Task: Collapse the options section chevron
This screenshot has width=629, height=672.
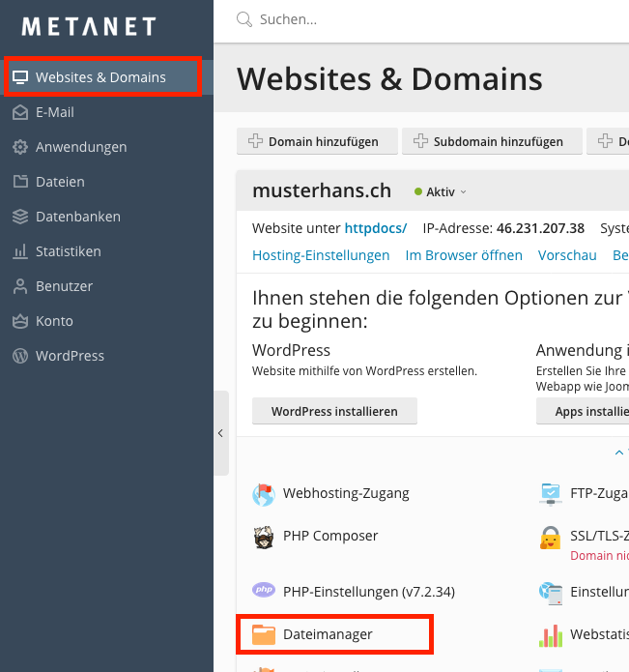Action: pos(618,452)
